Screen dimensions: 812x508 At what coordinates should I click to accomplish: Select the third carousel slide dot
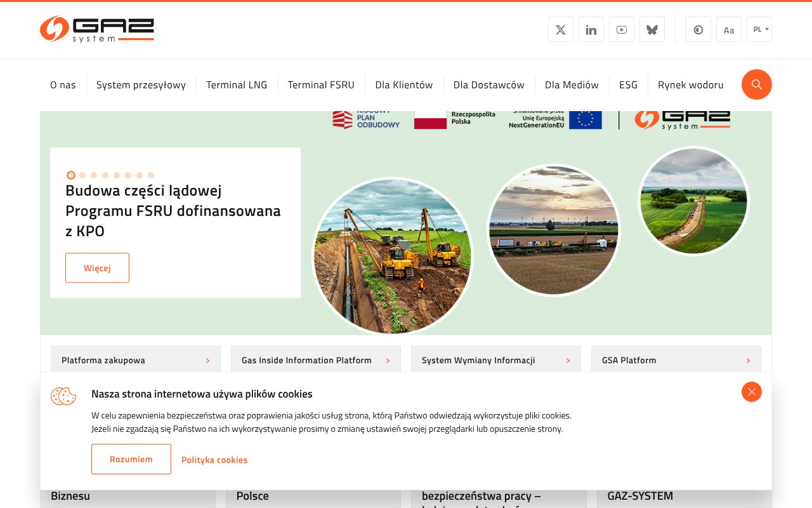coord(93,175)
